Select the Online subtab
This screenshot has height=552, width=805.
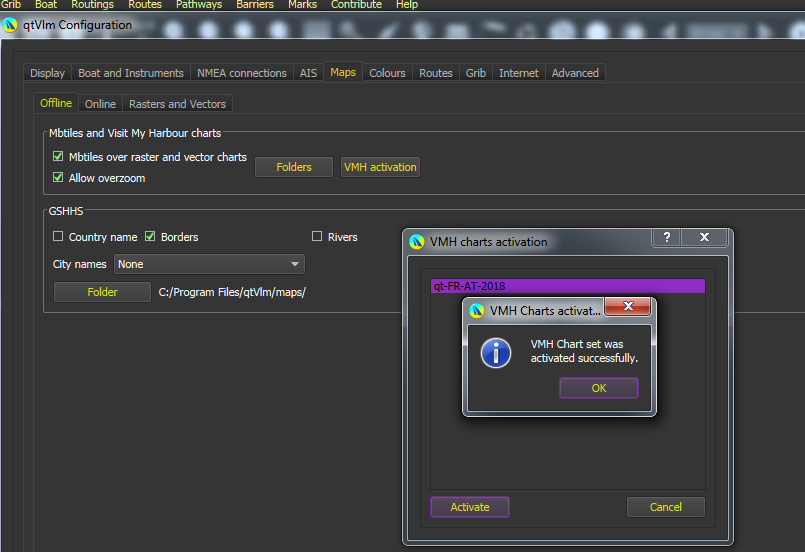pos(100,104)
